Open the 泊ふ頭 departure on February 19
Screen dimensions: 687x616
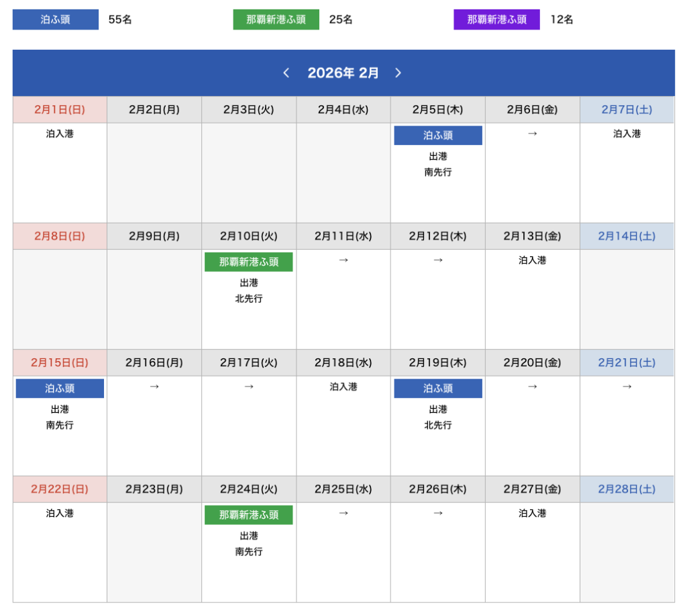pyautogui.click(x=438, y=389)
